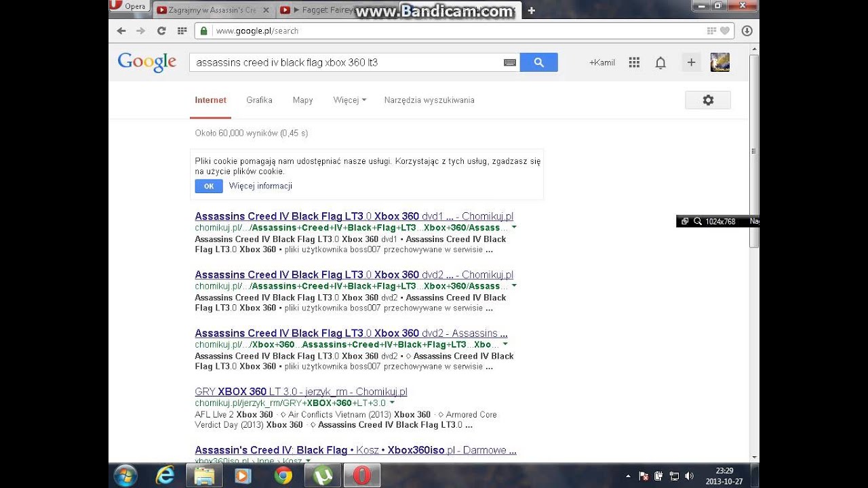Expand the Więcej dropdown

pyautogui.click(x=350, y=100)
